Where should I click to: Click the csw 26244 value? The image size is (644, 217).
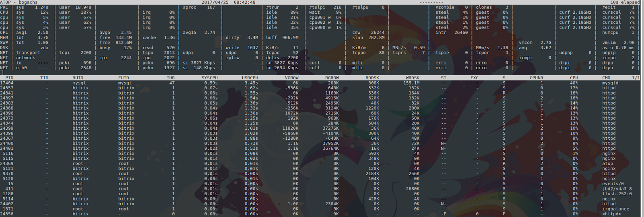coord(368,33)
